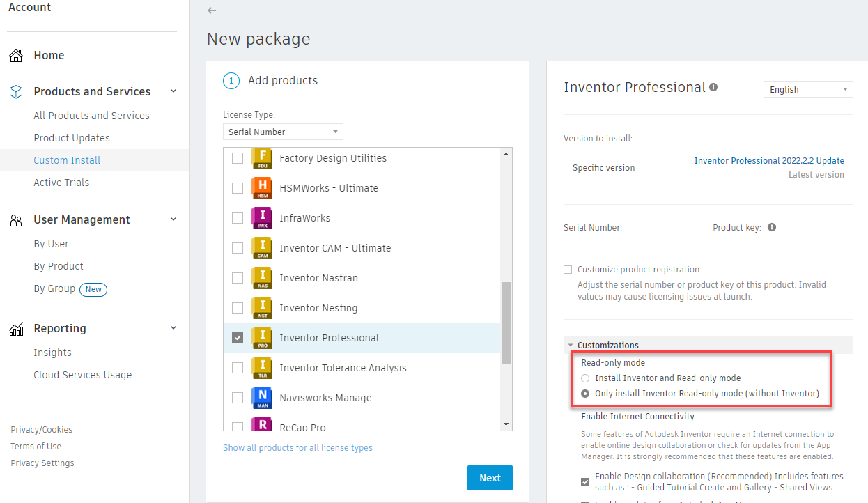Collapse the Customizations section
Image resolution: width=868 pixels, height=503 pixels.
click(571, 345)
